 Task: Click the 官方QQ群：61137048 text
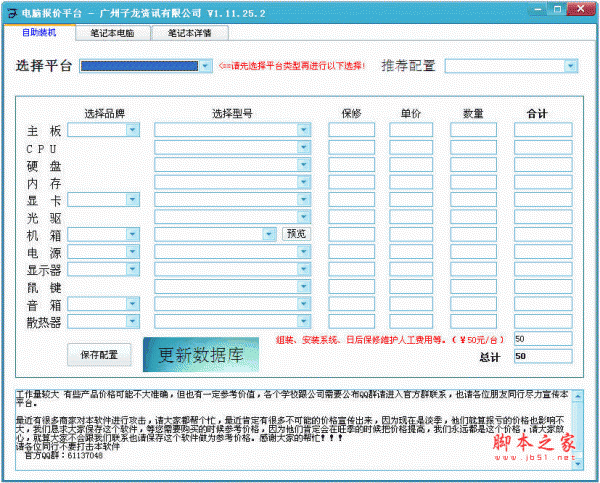coord(64,455)
